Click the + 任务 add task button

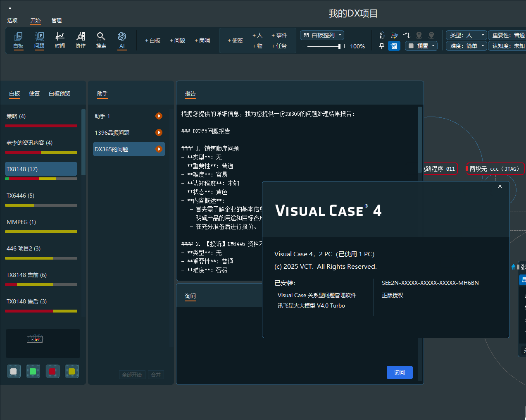[279, 46]
